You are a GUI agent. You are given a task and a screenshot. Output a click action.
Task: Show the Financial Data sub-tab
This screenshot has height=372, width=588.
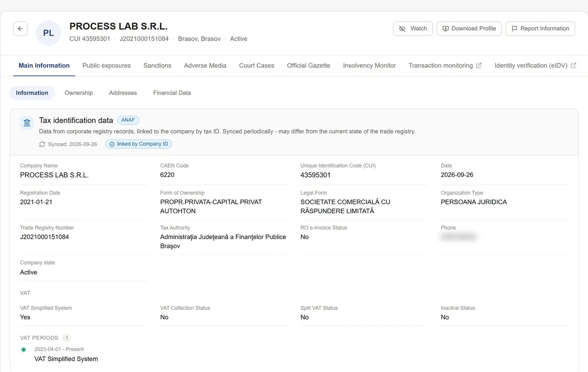click(x=172, y=93)
